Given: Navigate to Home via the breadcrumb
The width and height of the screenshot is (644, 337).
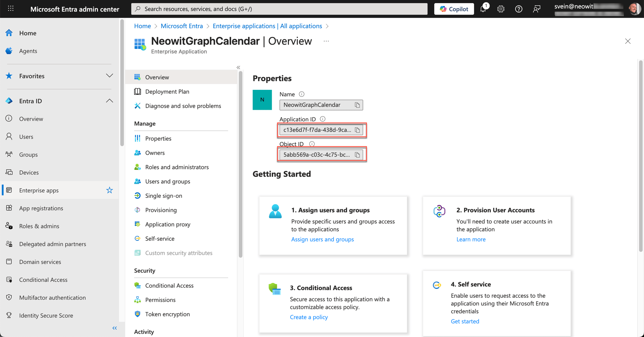Looking at the screenshot, I should tap(142, 26).
